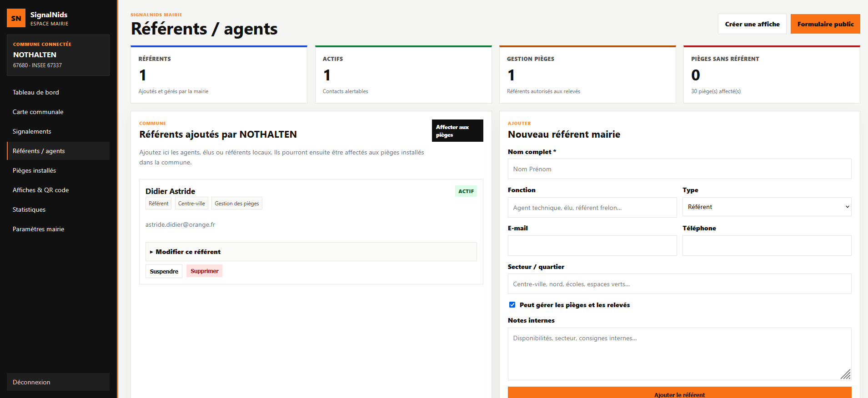Open Paramètres mairie menu item
868x398 pixels.
coord(58,229)
